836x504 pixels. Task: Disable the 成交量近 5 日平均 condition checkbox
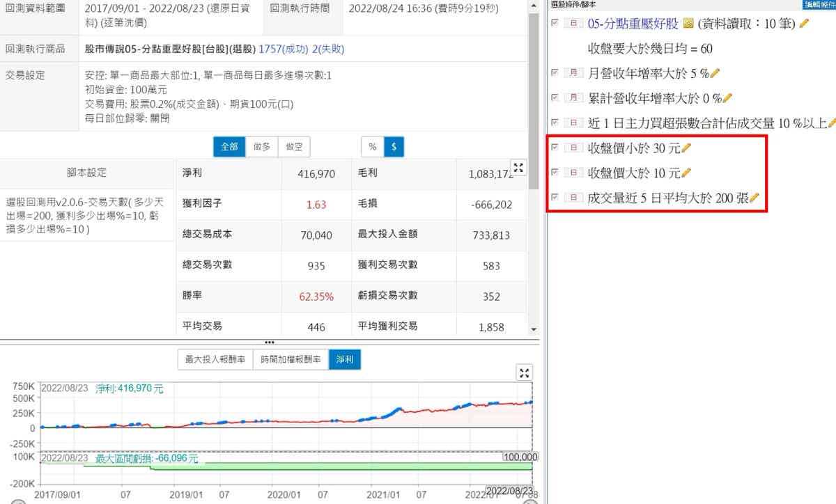(x=555, y=198)
